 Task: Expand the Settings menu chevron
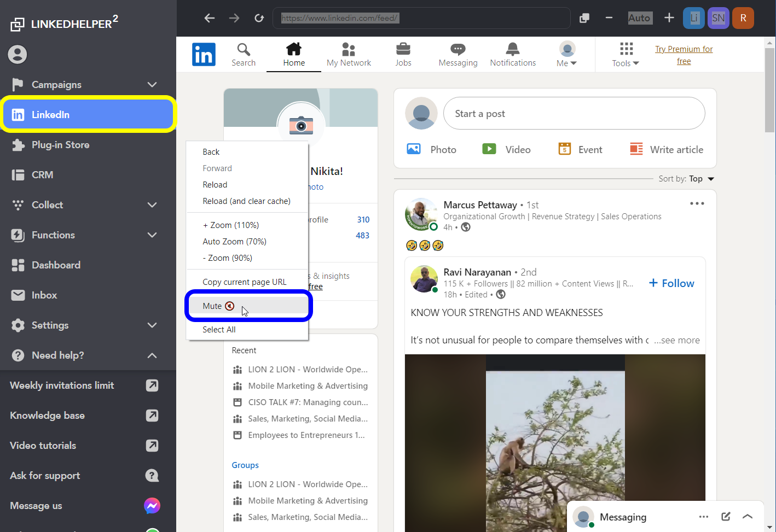click(152, 325)
